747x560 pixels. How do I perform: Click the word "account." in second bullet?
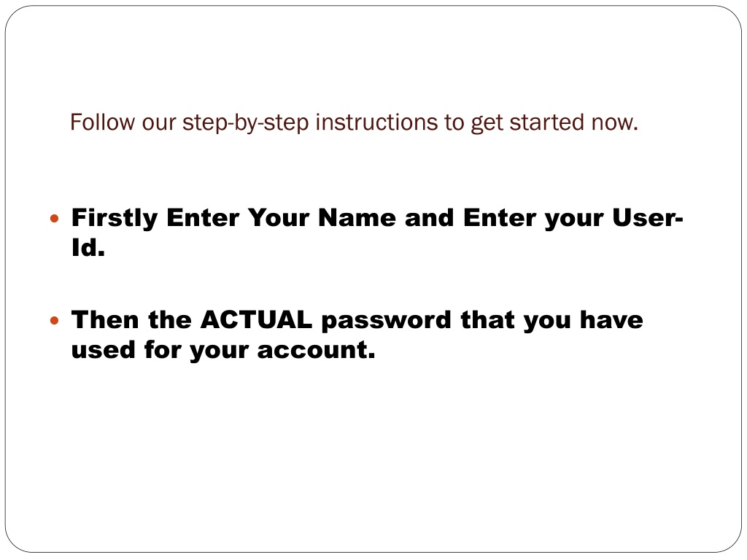point(317,350)
